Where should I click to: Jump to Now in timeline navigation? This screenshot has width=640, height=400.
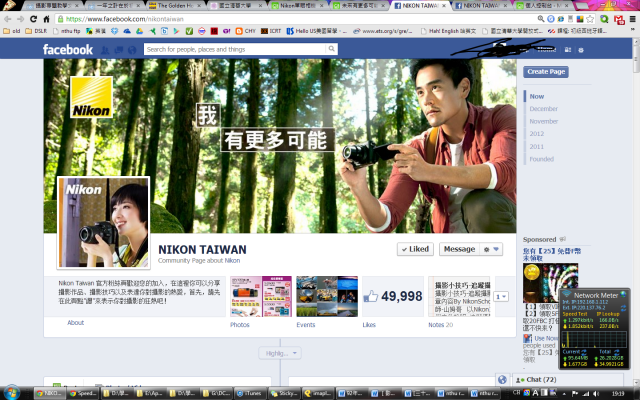coord(537,96)
